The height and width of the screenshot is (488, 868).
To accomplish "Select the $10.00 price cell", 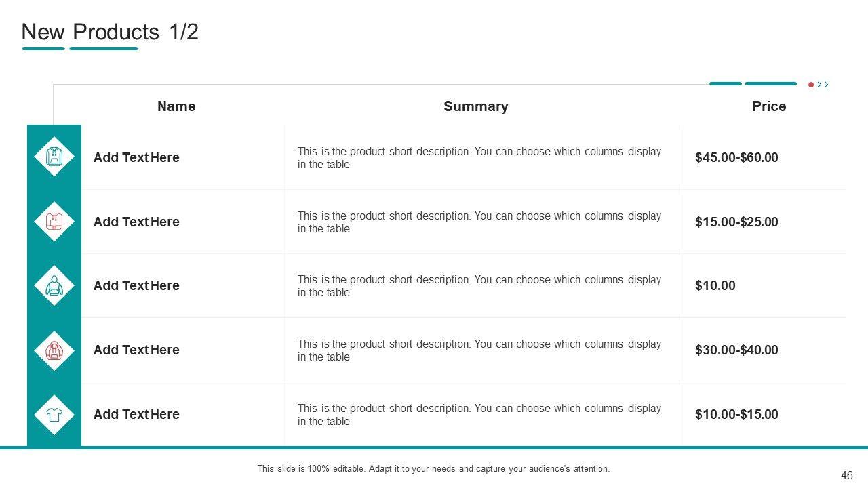I will click(715, 285).
